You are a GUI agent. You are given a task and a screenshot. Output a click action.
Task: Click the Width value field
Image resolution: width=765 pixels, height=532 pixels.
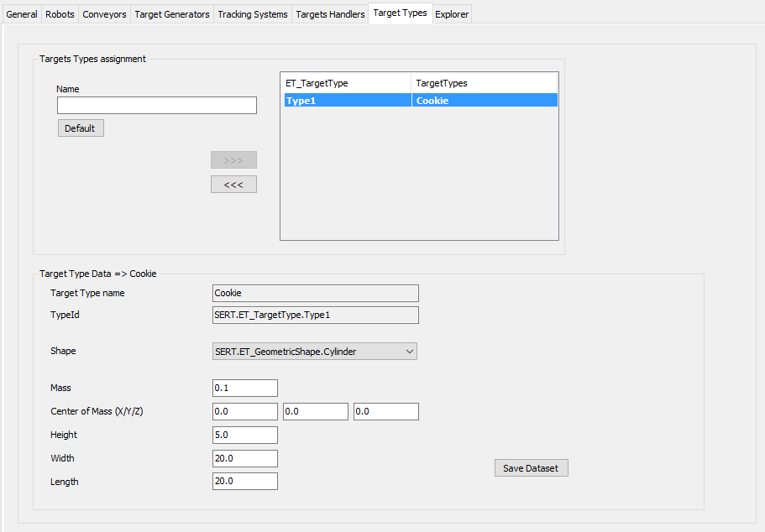coord(245,459)
